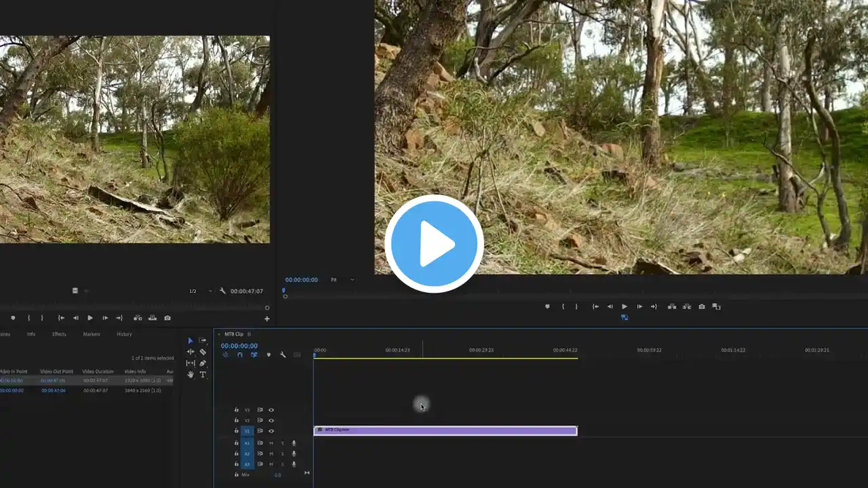Open timeline display settings wrench
Image resolution: width=868 pixels, height=488 pixels.
point(283,354)
